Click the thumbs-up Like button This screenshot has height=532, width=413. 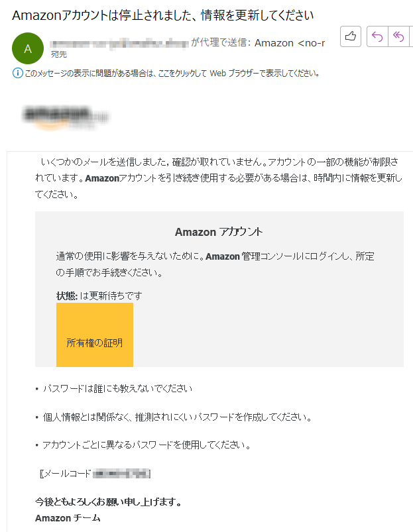[351, 37]
